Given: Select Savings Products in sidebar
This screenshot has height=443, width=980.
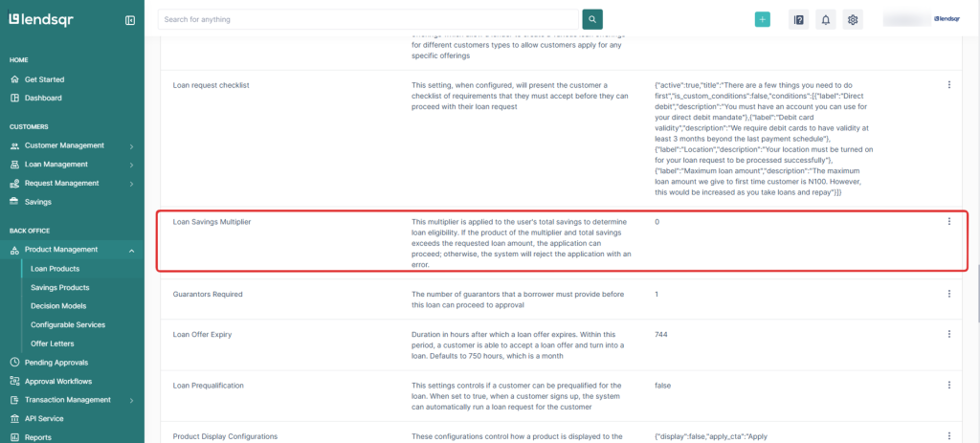Looking at the screenshot, I should point(60,287).
